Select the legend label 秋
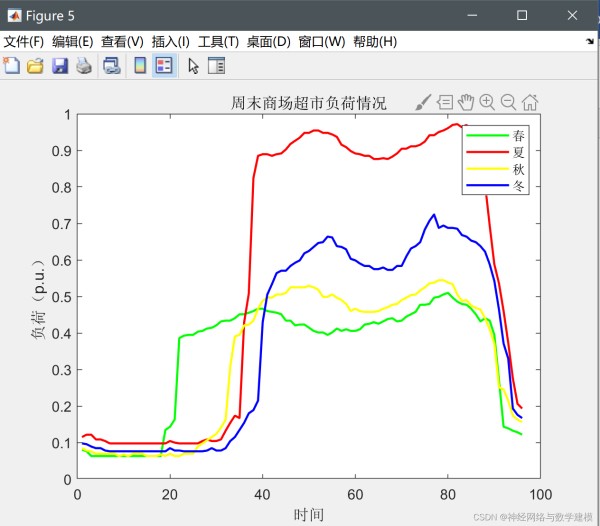Screen dimensions: 600x526 pos(518,169)
